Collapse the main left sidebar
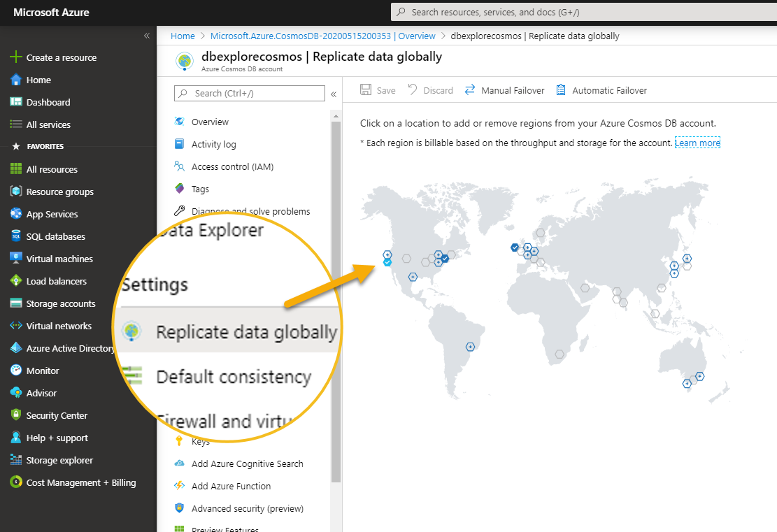 click(147, 36)
